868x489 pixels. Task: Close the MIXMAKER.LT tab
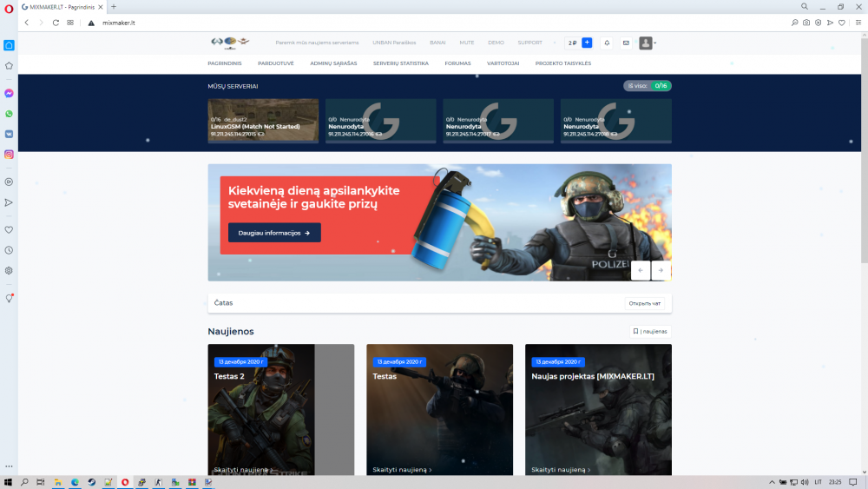tap(100, 7)
